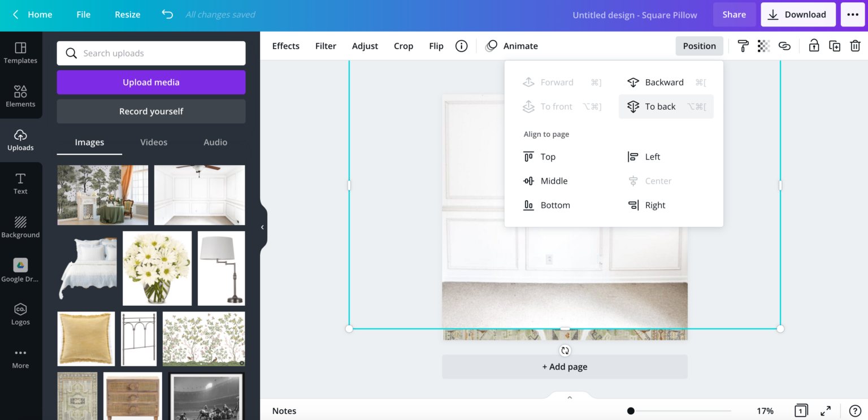Select the white daisies bouquet thumbnail

coord(157,268)
